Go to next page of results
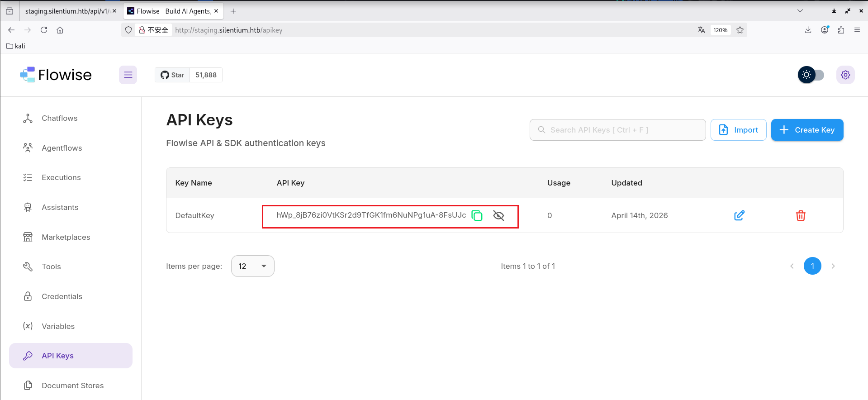The image size is (868, 400). click(x=833, y=266)
